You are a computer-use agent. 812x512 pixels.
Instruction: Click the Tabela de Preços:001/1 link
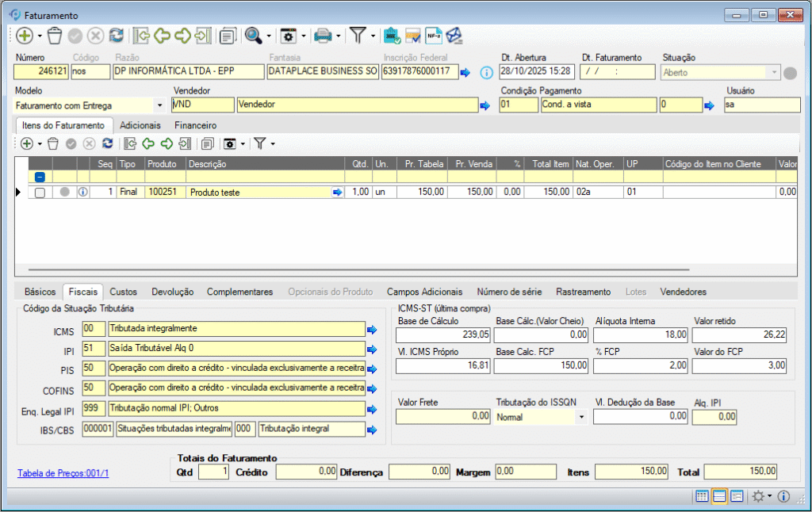[63, 473]
